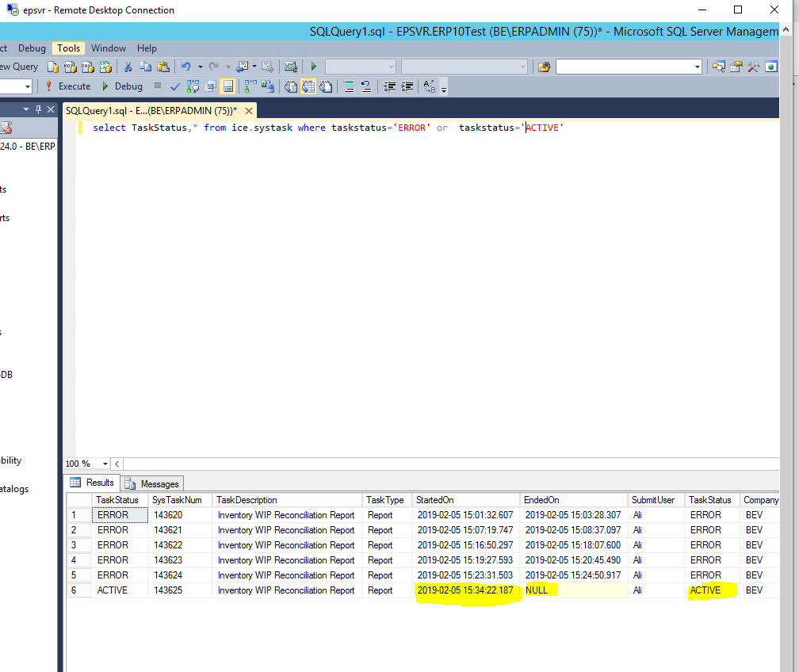Screen dimensions: 799x672
Task: Click the Query Options icon
Action: point(211,86)
